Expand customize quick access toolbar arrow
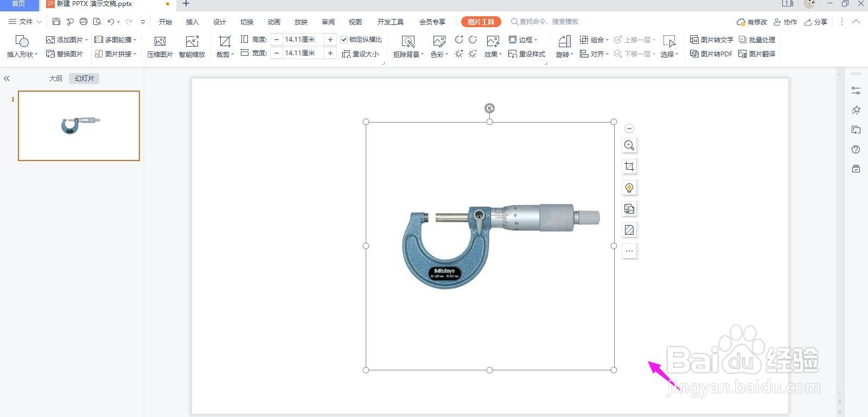The width and height of the screenshot is (868, 417). click(x=143, y=22)
